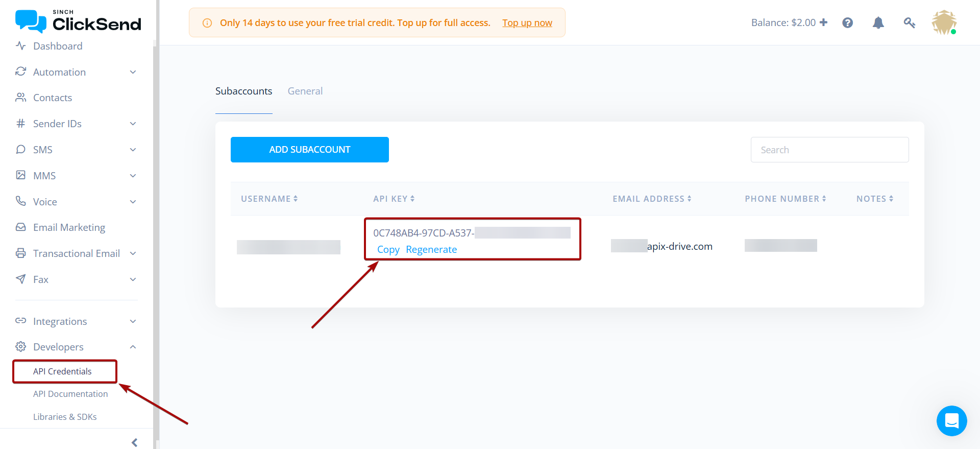This screenshot has width=980, height=449.
Task: Click the Balance $2.00 text
Action: point(783,22)
